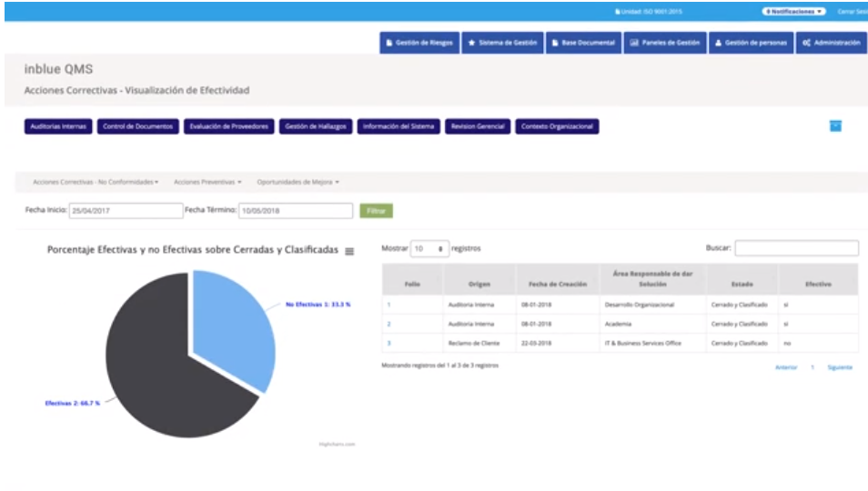
Task: Open the chart hamburger menu icon
Action: pos(349,252)
